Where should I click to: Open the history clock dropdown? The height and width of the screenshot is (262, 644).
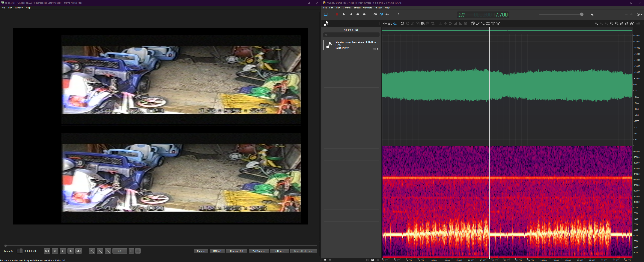click(639, 14)
